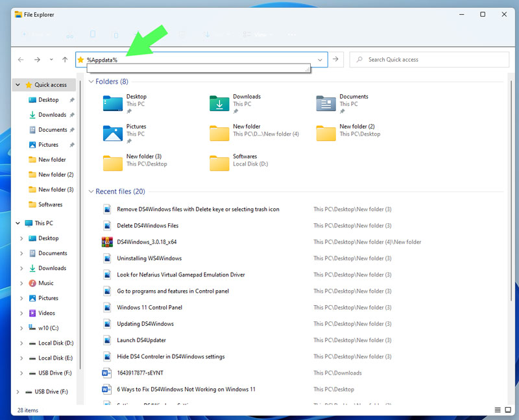The width and height of the screenshot is (519, 420).
Task: Collapse the Quick access tree node
Action: pos(18,85)
